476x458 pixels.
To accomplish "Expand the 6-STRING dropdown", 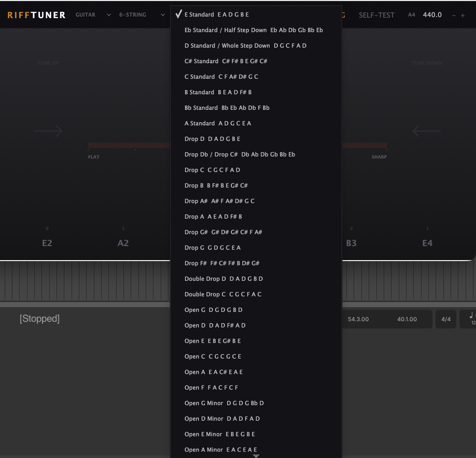I will (142, 15).
